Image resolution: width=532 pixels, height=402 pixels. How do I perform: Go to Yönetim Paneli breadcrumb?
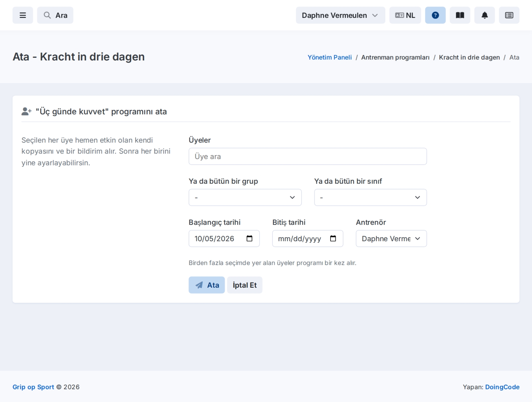(x=330, y=57)
